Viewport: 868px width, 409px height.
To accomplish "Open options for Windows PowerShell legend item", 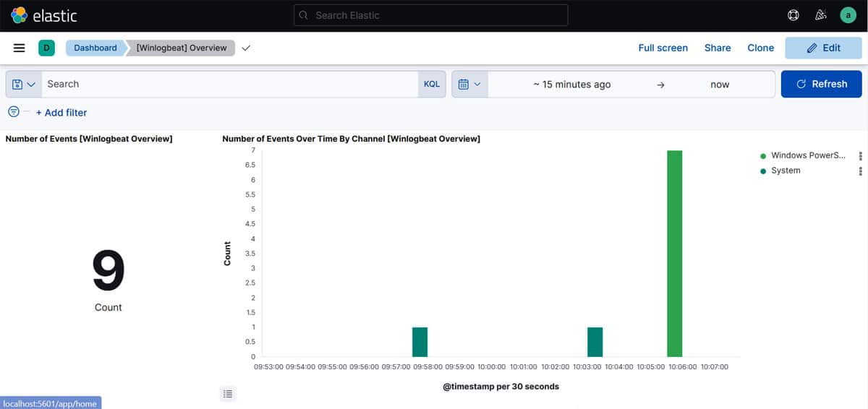I will (860, 155).
